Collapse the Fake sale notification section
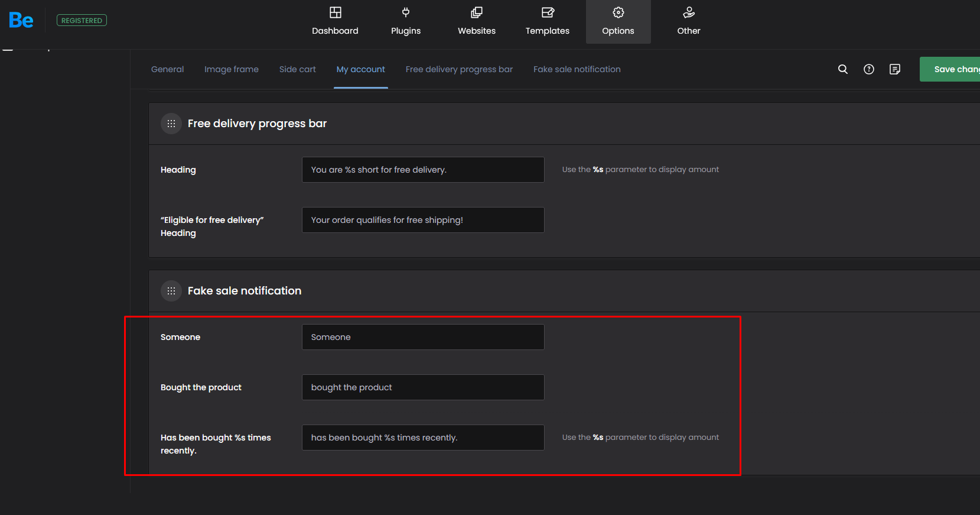 [171, 291]
